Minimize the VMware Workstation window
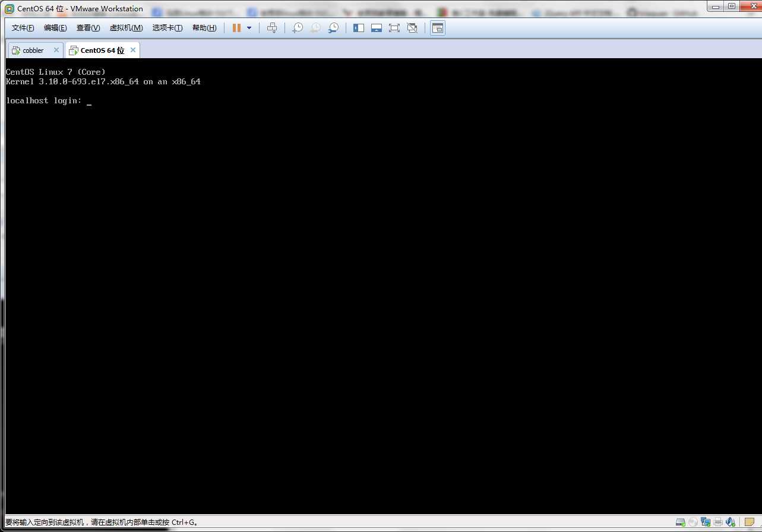 point(716,5)
